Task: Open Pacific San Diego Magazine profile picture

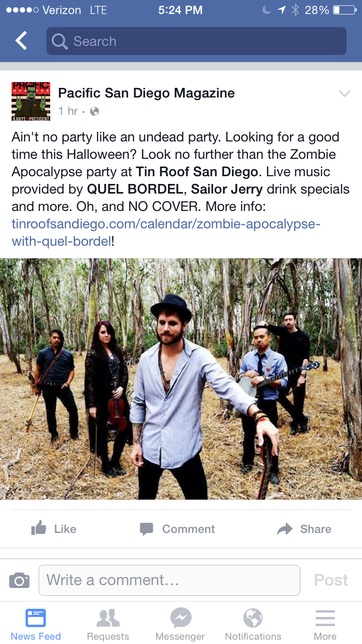Action: (31, 101)
